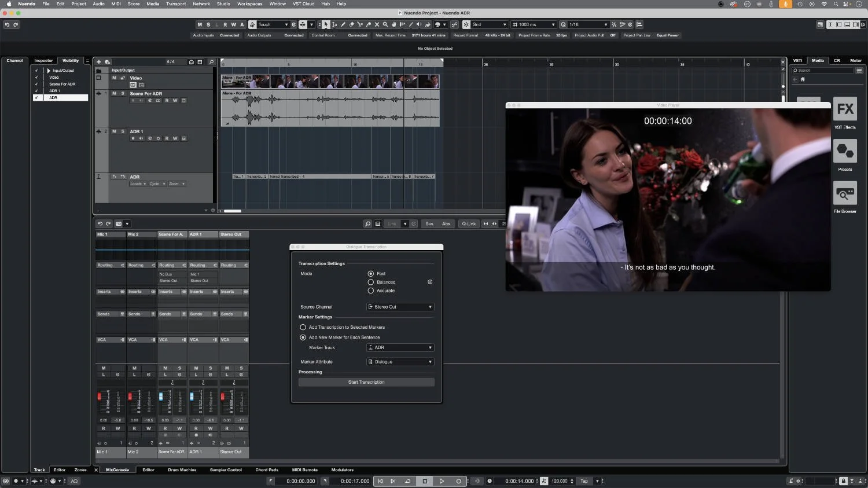Select the Play speaker tool
The width and height of the screenshot is (868, 488).
[x=420, y=24]
